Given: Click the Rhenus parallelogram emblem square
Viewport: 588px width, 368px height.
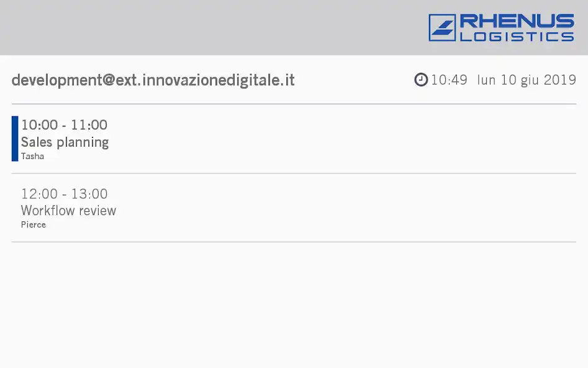Looking at the screenshot, I should point(442,27).
